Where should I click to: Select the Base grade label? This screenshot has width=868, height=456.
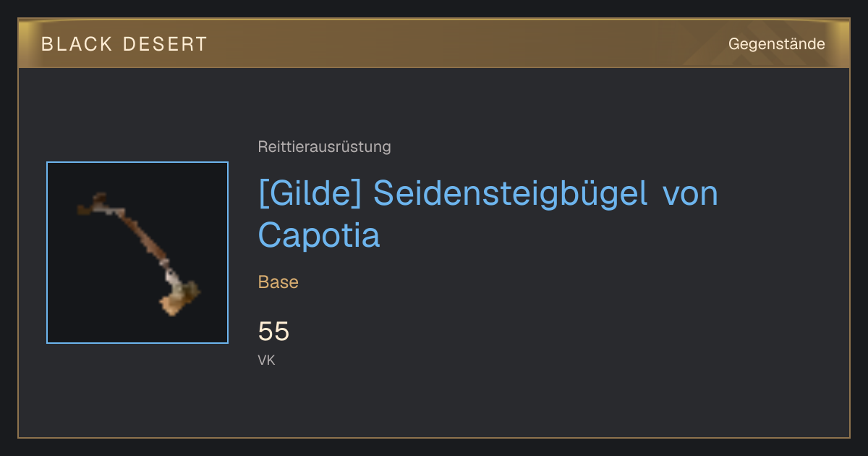pyautogui.click(x=278, y=282)
